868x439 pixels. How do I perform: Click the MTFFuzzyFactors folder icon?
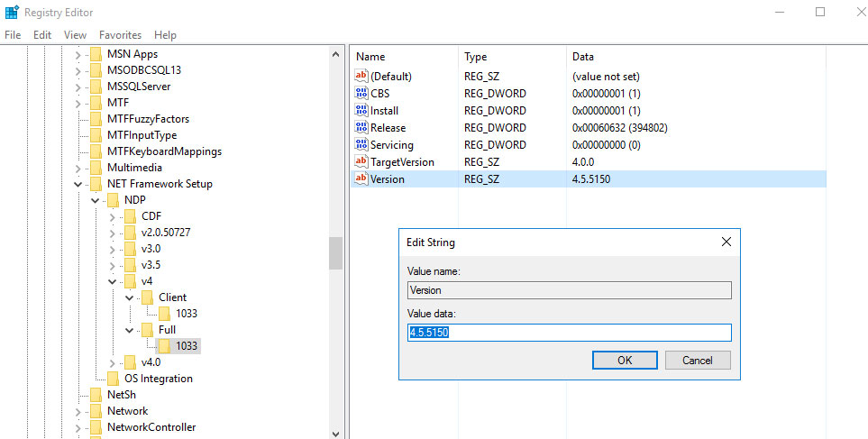point(96,119)
